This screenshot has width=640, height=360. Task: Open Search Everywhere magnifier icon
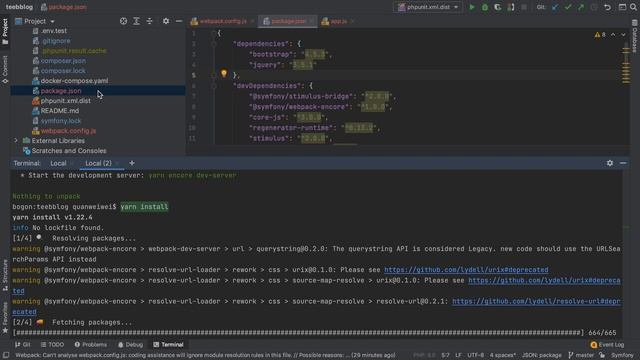(x=633, y=7)
